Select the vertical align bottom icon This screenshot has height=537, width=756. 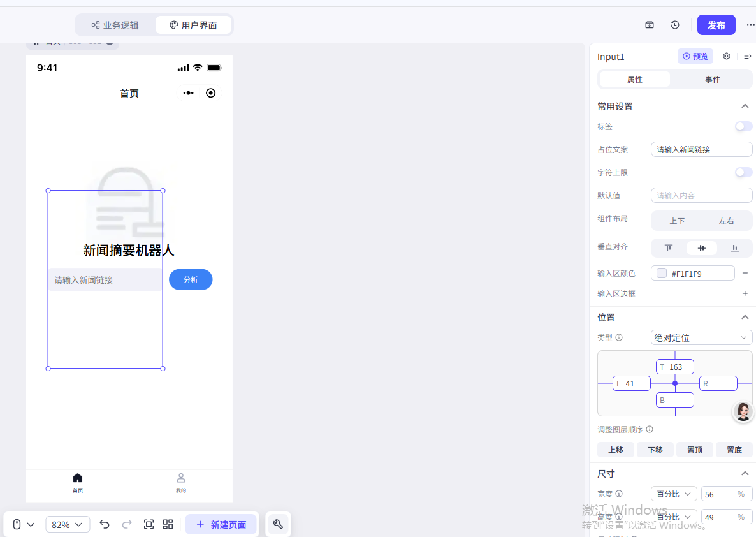point(734,248)
